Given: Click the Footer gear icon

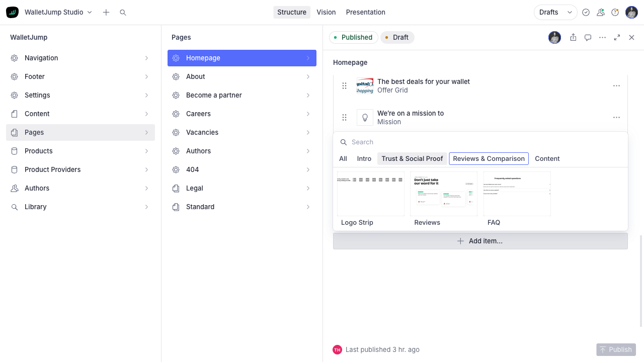Looking at the screenshot, I should [x=15, y=76].
